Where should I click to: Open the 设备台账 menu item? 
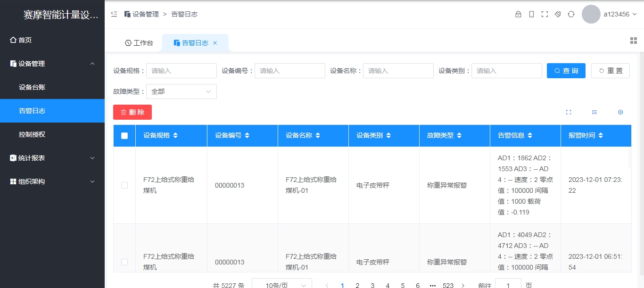(x=32, y=87)
